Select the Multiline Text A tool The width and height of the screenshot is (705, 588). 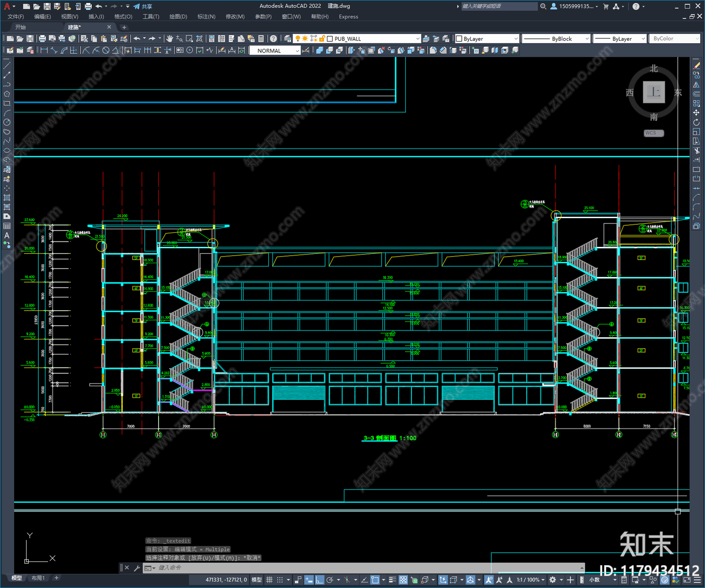coord(7,235)
